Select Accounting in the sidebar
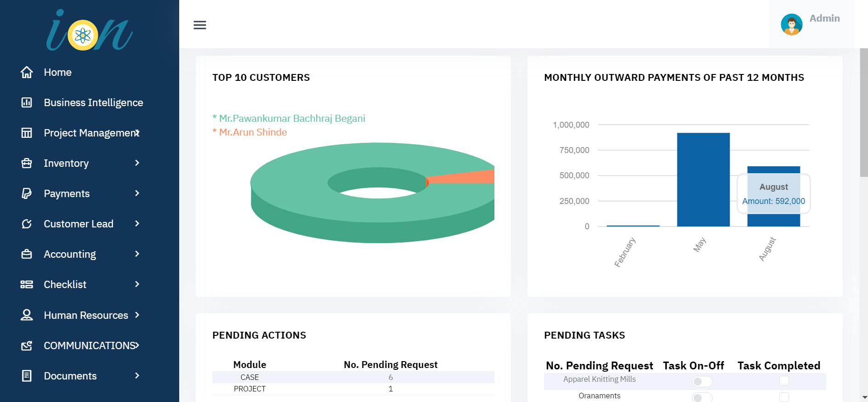 [70, 254]
